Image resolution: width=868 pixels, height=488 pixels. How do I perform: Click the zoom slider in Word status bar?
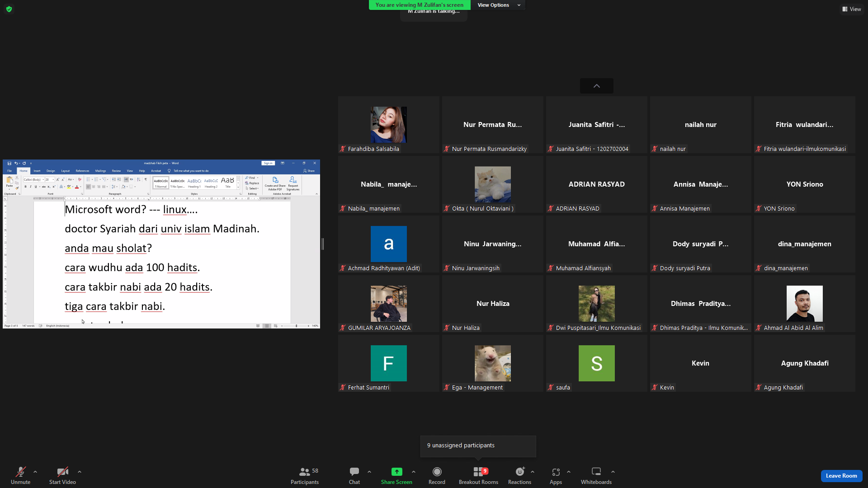(296, 326)
